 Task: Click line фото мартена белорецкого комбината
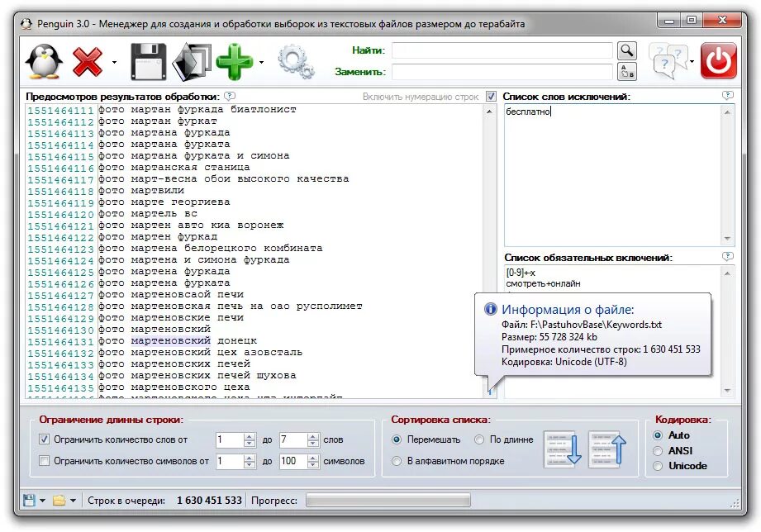pyautogui.click(x=211, y=249)
